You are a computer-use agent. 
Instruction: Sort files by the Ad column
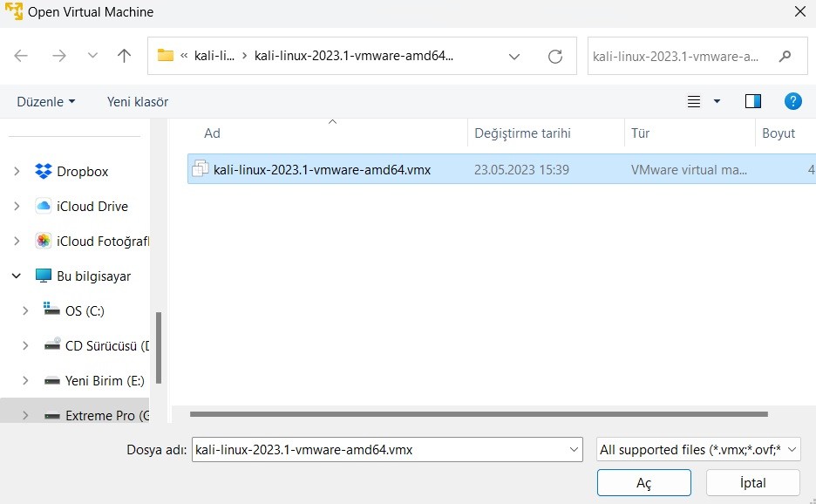(212, 133)
